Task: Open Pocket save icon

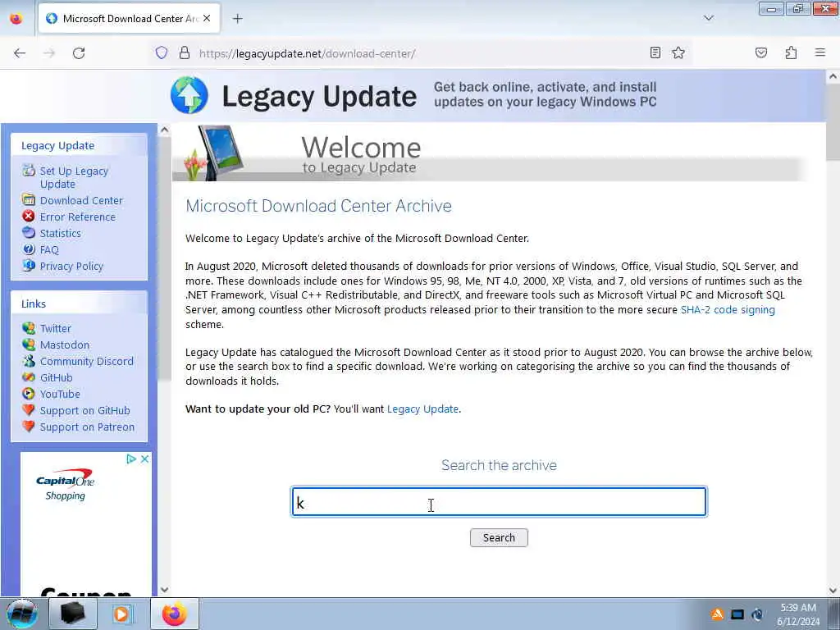Action: pyautogui.click(x=761, y=52)
